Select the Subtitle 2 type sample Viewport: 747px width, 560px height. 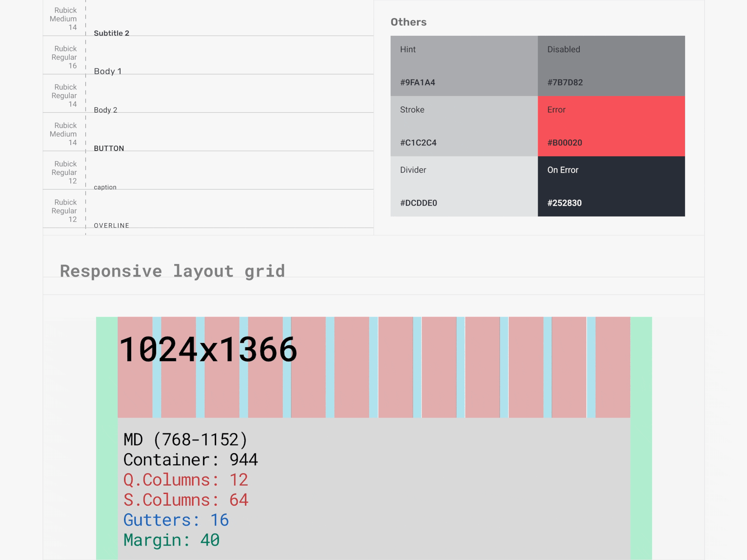(111, 33)
